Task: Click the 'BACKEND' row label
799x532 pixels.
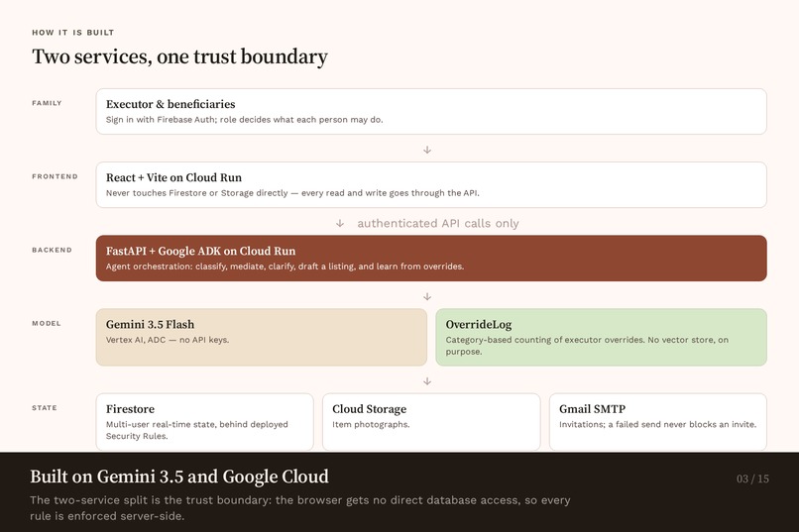Action: point(52,250)
